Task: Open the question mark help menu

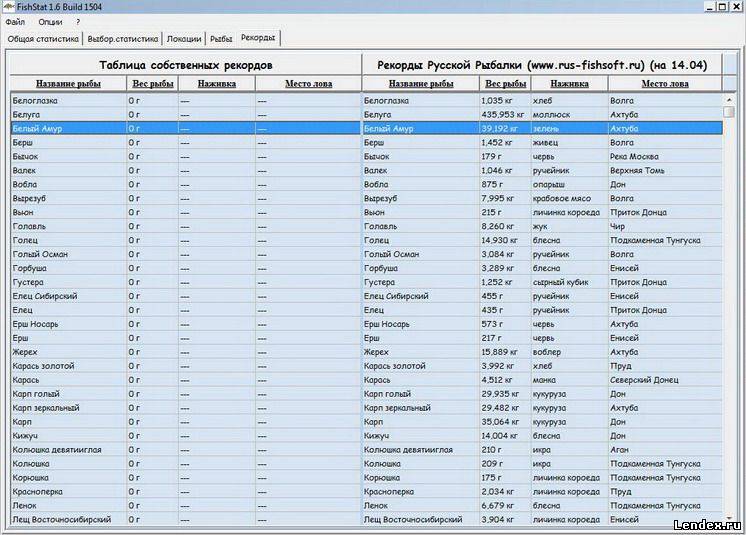Action: 78,22
